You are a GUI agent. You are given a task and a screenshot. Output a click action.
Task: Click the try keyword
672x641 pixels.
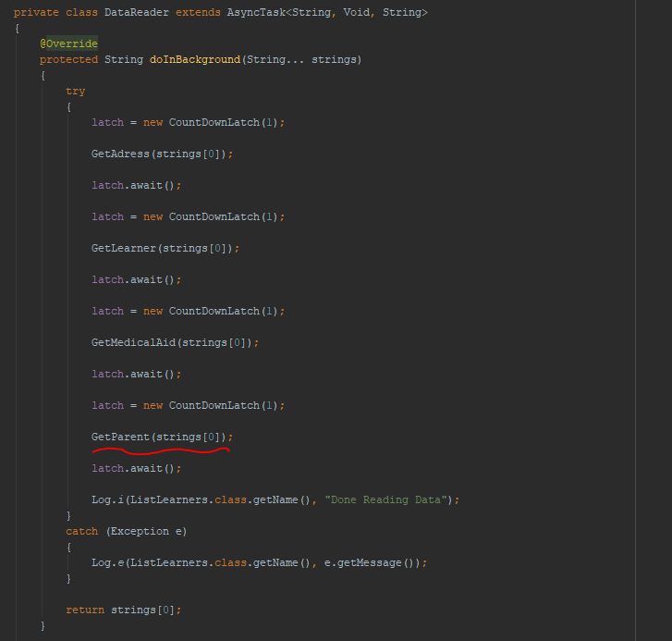tap(76, 91)
